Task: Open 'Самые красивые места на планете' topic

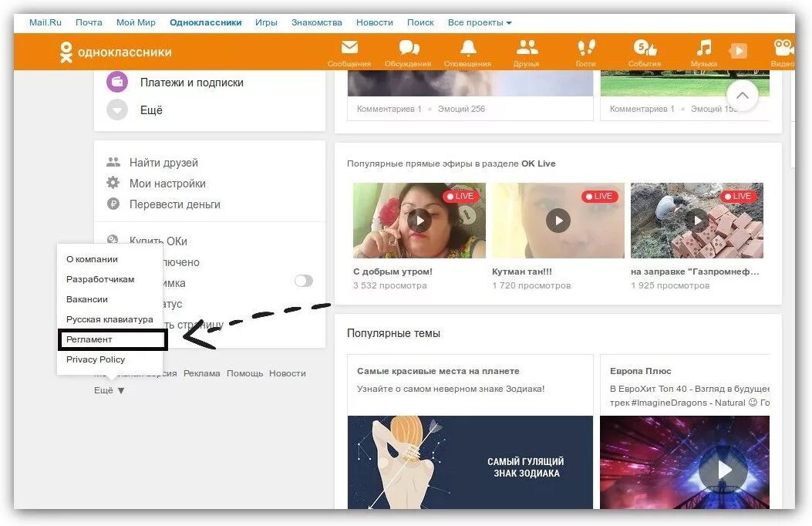Action: (x=438, y=371)
